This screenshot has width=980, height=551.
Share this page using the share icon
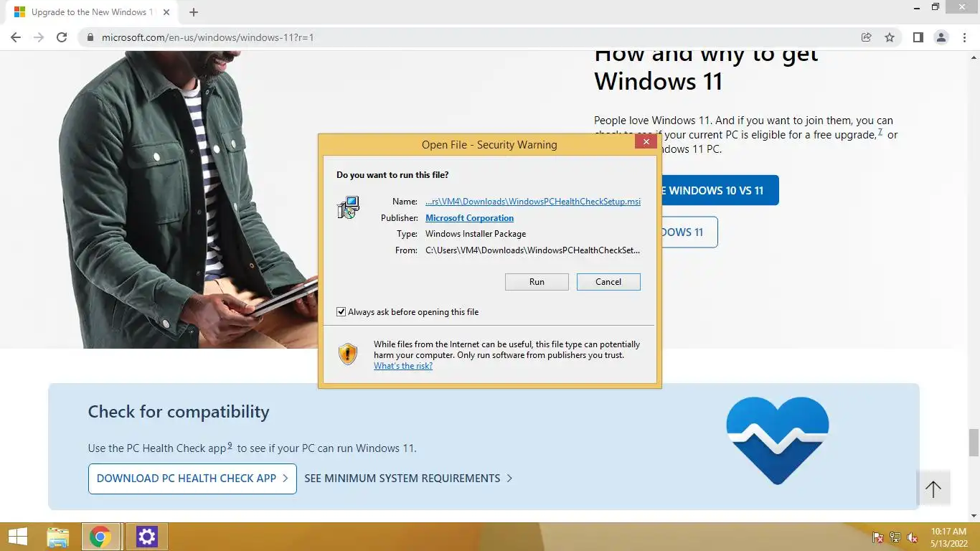(x=867, y=37)
